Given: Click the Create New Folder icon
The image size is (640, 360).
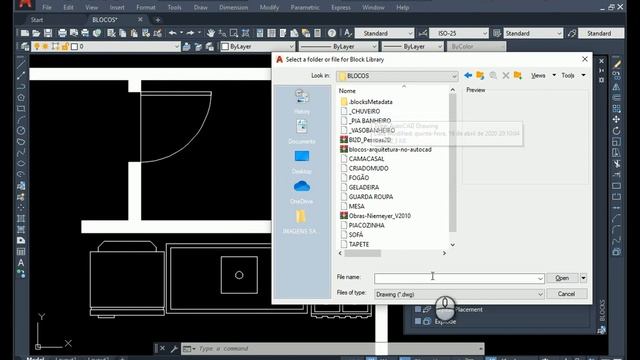Looking at the screenshot, I should tap(518, 76).
